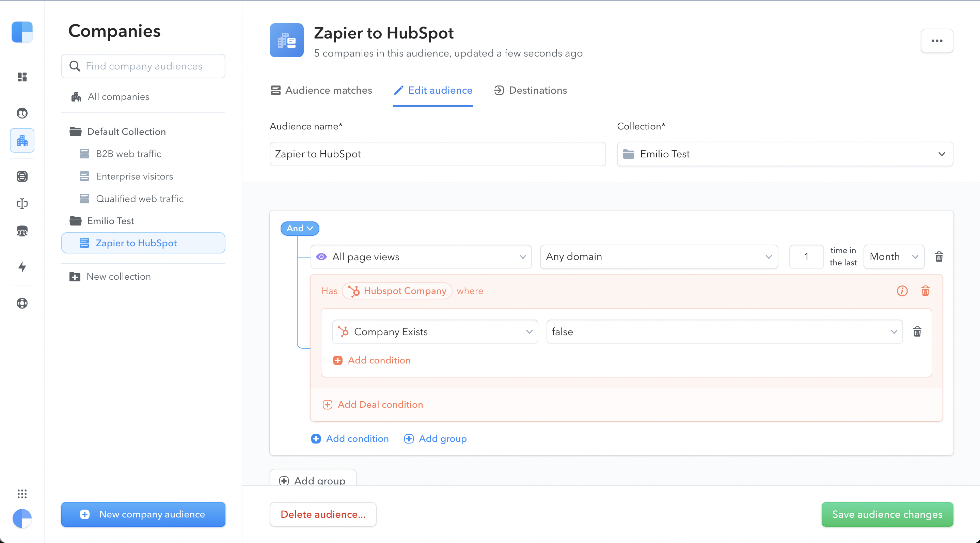Open the team group sidebar icon
980x543 pixels.
pos(22,231)
